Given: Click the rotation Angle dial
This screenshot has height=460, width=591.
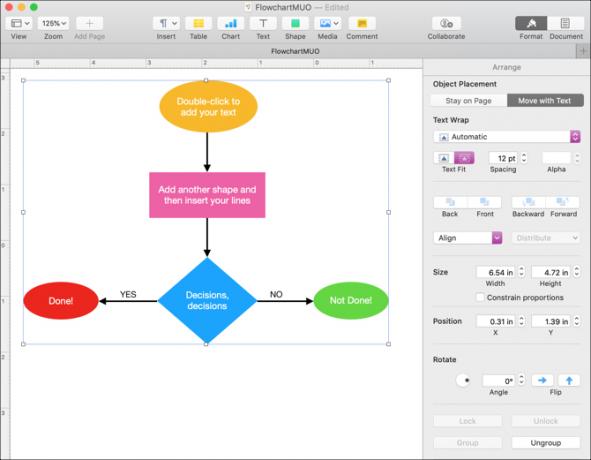Looking at the screenshot, I should [x=464, y=380].
